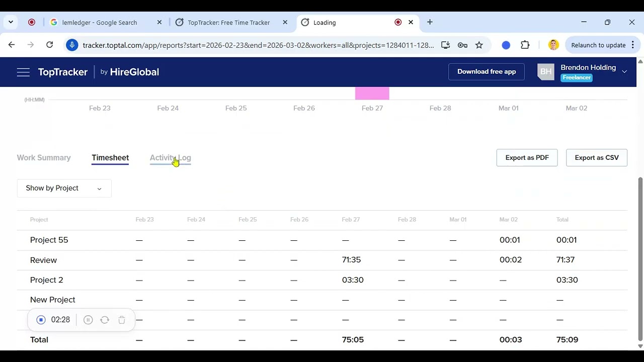
Task: Click the recording indicator on Loading tab
Action: 398,22
